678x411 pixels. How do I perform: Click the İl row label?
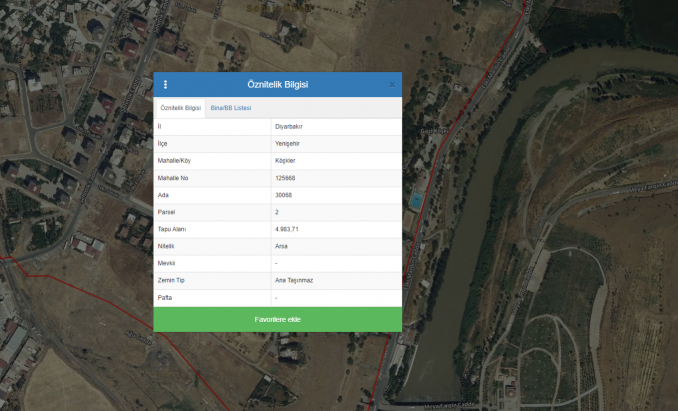click(160, 127)
